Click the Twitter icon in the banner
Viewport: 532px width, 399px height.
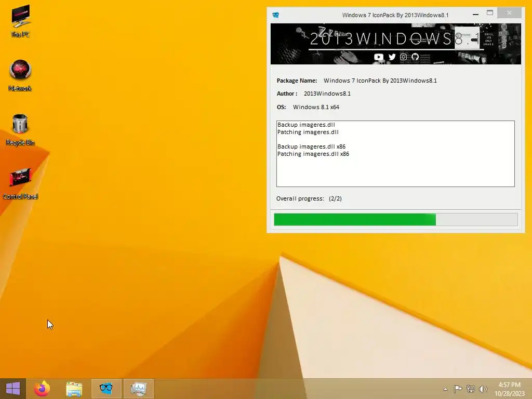tap(392, 57)
